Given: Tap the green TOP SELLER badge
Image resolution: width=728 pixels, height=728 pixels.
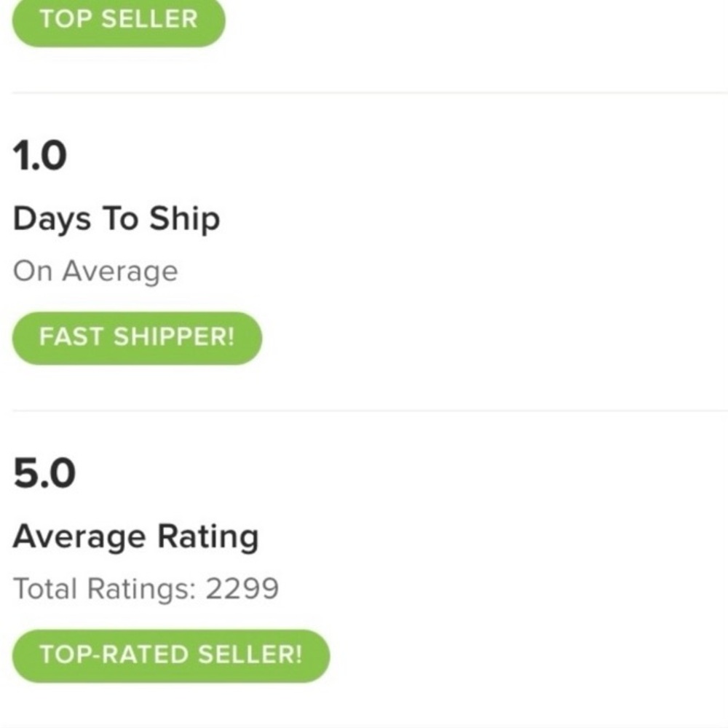Looking at the screenshot, I should 119,20.
